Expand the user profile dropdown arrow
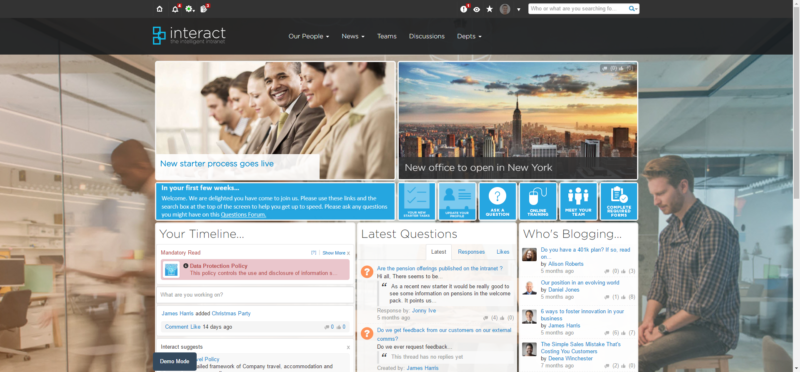Screen dimensions: 800x372 [x=519, y=9]
